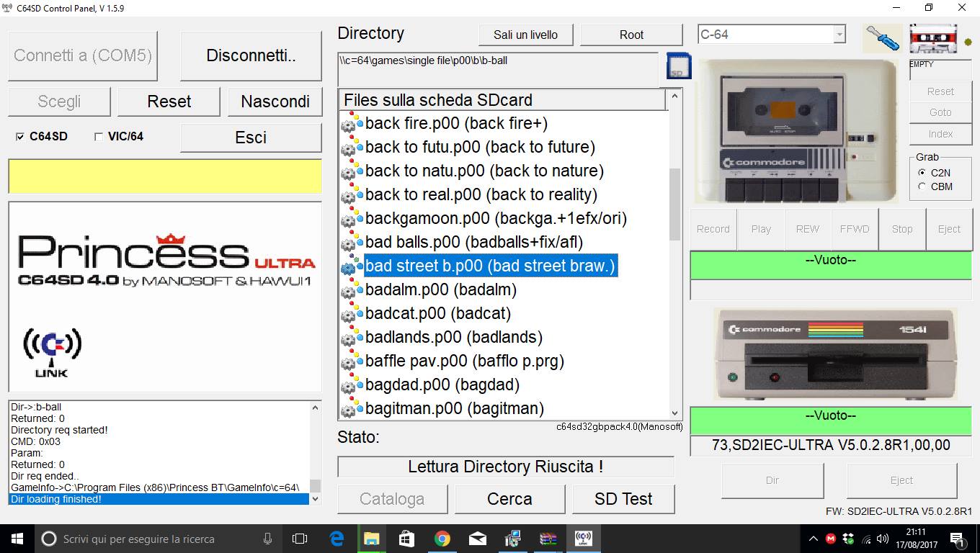Click the gear icon for back to futu.p00
The height and width of the screenshot is (553, 980).
[351, 148]
